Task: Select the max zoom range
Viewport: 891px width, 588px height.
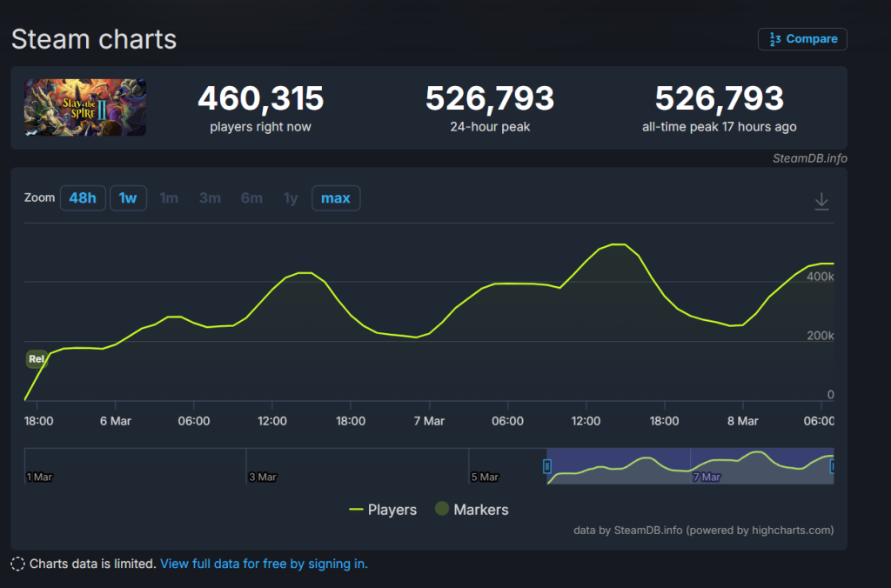Action: pos(336,198)
